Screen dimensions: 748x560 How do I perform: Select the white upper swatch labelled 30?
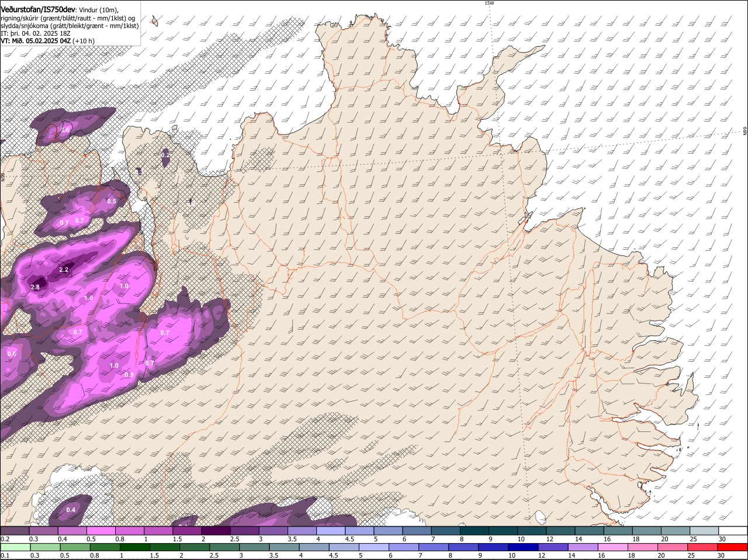[733, 530]
